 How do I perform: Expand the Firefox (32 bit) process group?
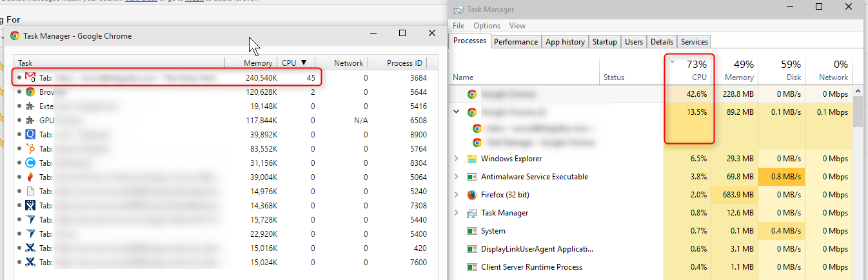457,195
